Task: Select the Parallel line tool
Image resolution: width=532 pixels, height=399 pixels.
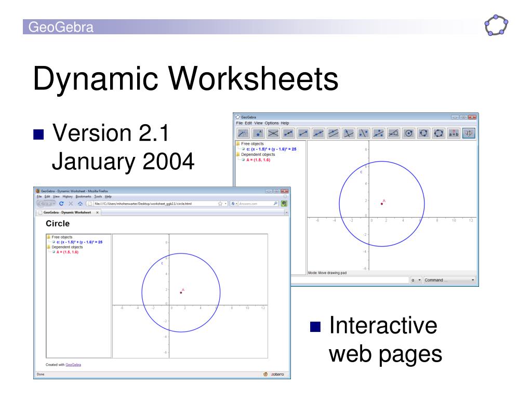Action: click(333, 134)
